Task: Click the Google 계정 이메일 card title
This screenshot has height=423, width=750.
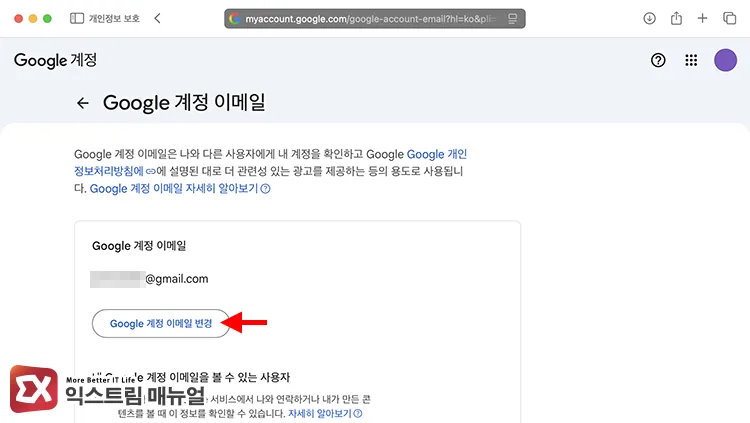Action: (139, 246)
